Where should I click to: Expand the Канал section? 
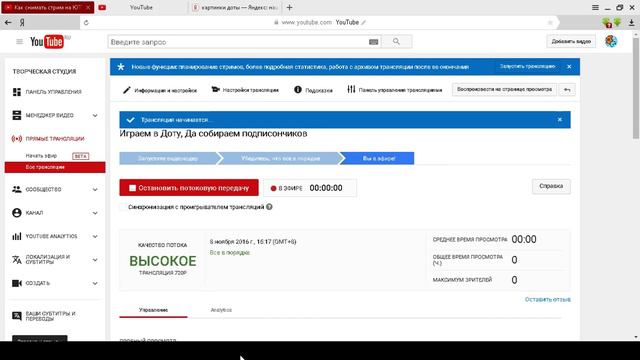click(x=95, y=213)
